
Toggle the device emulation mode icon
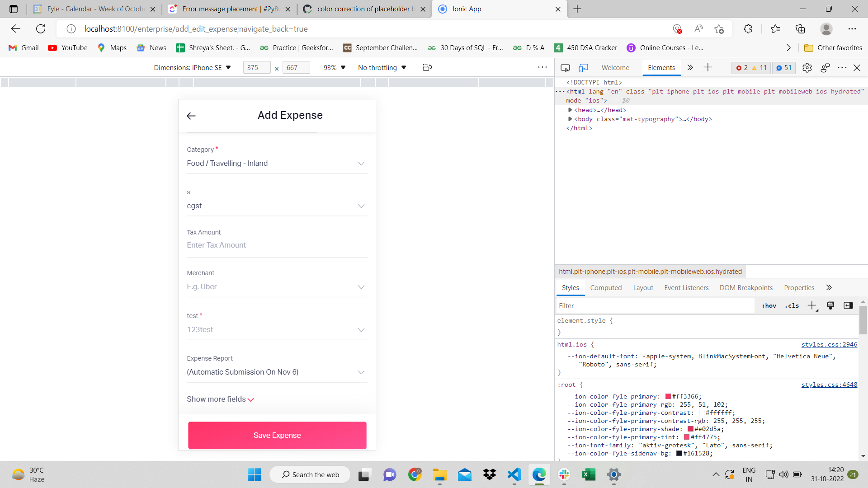pos(584,68)
